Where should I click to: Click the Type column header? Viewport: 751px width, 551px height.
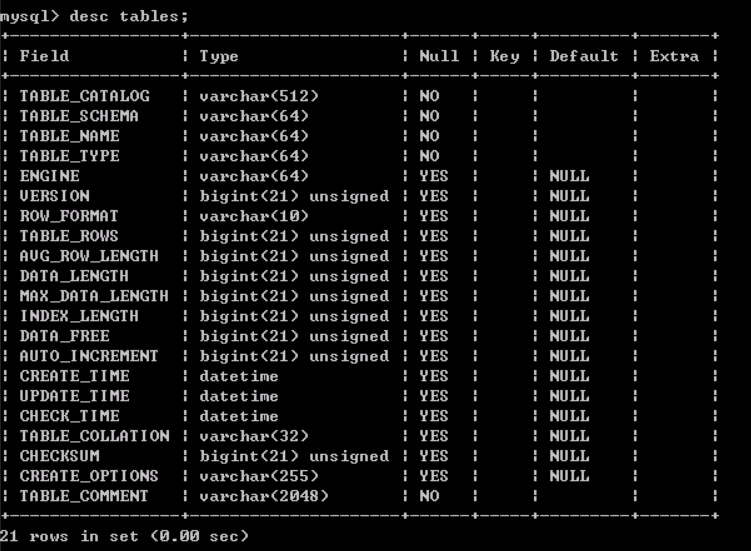pyautogui.click(x=219, y=57)
